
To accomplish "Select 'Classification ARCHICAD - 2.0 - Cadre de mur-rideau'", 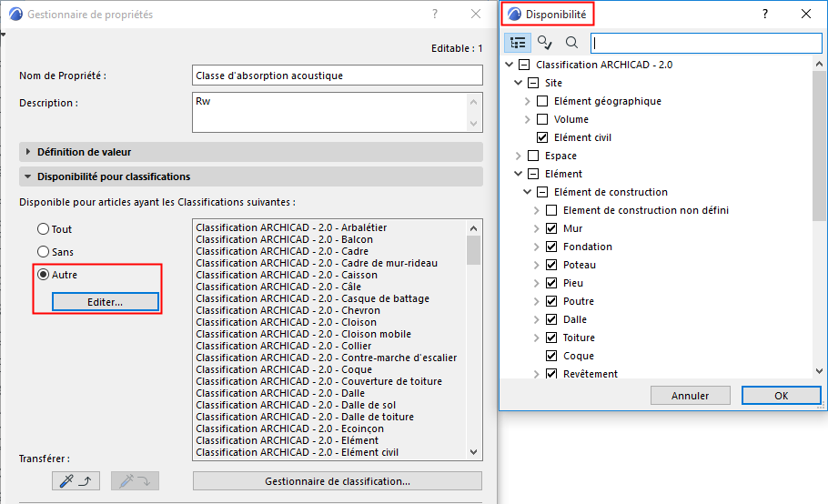I will pos(317,263).
